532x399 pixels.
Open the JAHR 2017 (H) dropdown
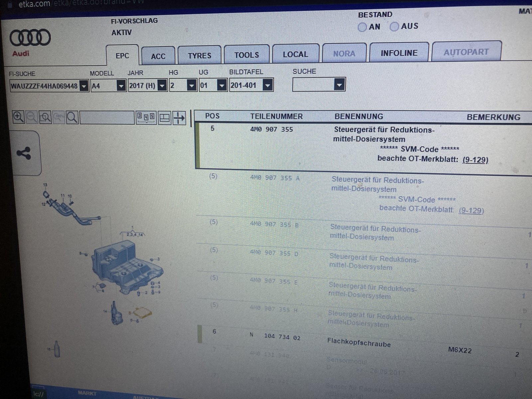click(162, 85)
